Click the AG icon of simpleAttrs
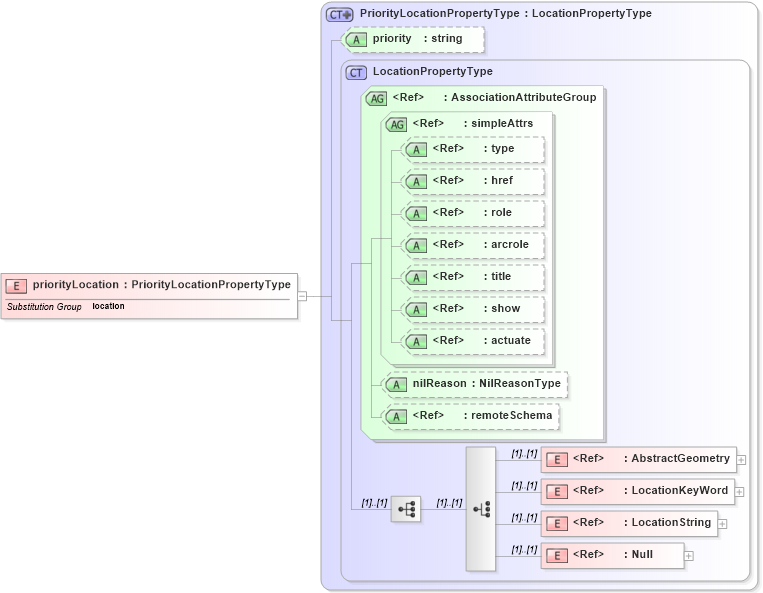Viewport: 763px width, 593px height. pyautogui.click(x=396, y=125)
